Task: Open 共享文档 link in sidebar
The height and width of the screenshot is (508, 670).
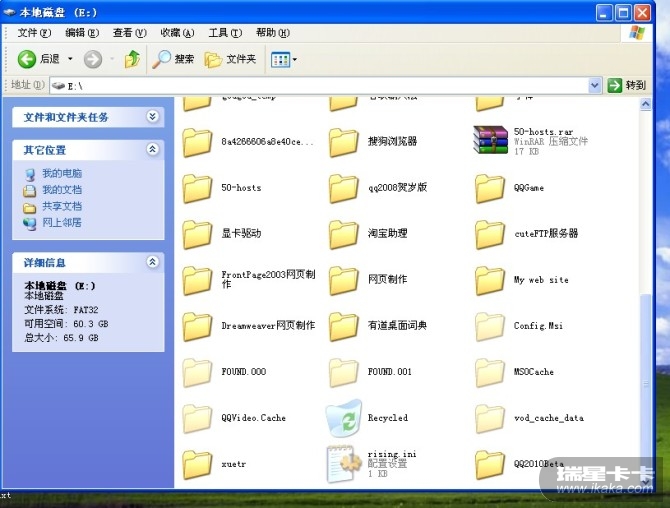Action: [x=62, y=206]
